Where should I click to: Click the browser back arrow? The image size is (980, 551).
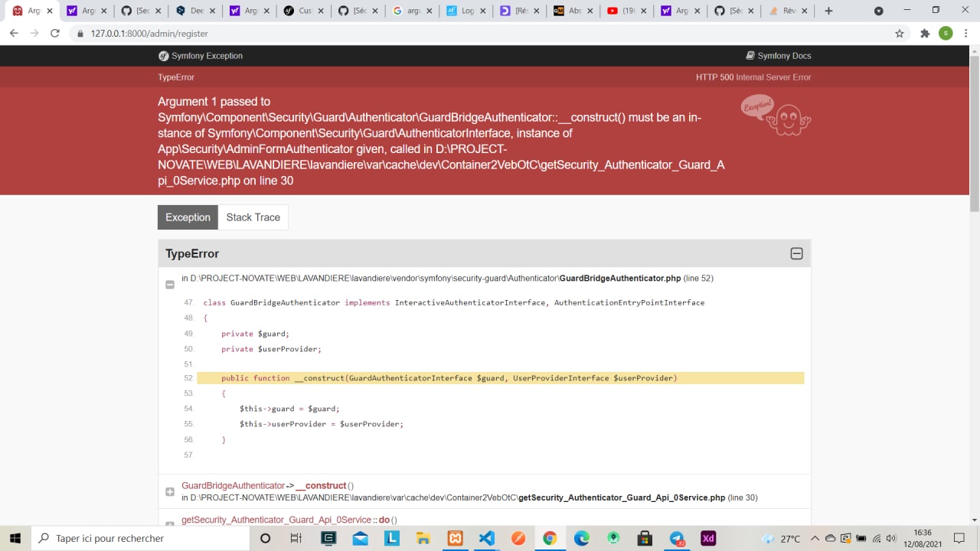[x=14, y=34]
